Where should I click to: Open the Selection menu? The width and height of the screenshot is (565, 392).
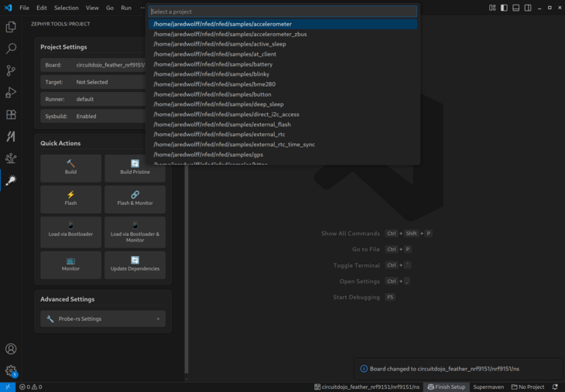coord(67,8)
